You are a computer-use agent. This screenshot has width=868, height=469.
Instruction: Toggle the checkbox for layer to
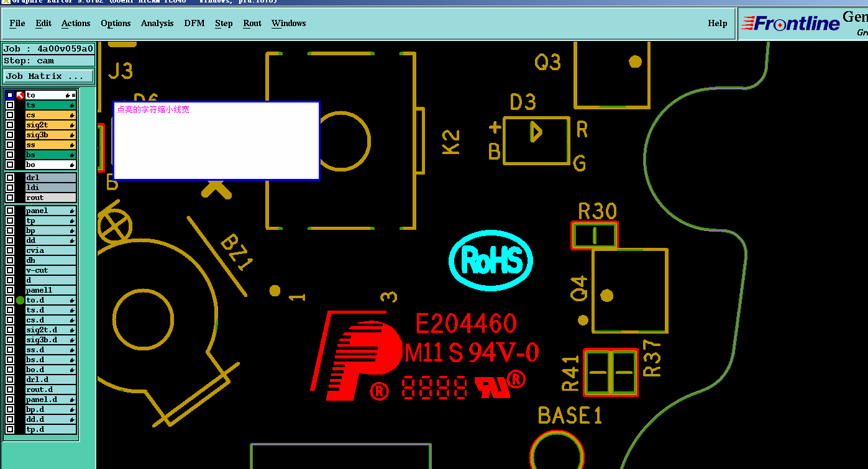[x=10, y=95]
